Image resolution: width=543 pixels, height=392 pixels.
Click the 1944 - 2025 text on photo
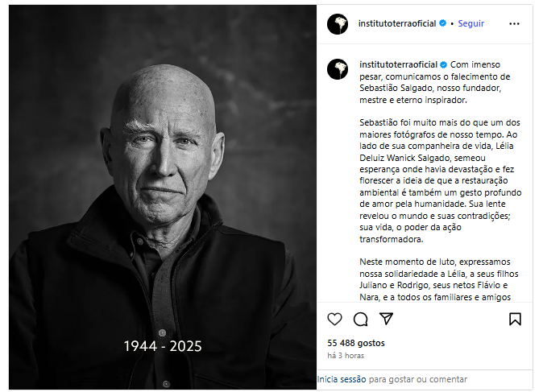click(x=163, y=346)
